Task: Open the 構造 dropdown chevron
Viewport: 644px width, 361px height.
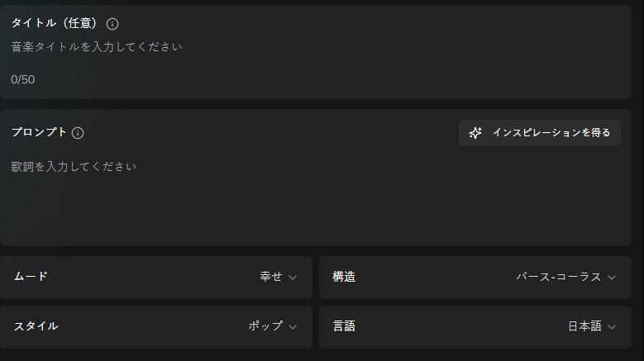Action: (x=612, y=278)
